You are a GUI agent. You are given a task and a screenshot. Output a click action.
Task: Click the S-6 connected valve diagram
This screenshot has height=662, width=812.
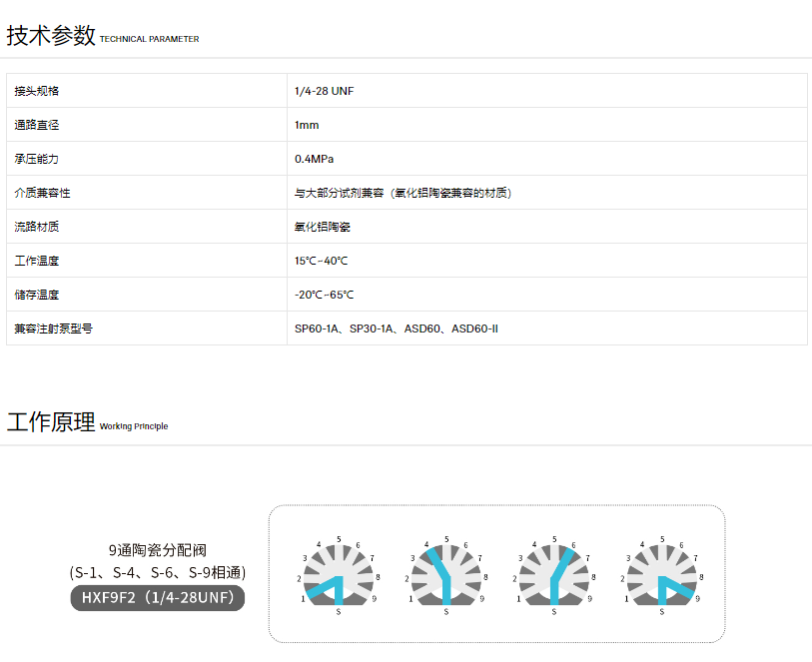(553, 574)
